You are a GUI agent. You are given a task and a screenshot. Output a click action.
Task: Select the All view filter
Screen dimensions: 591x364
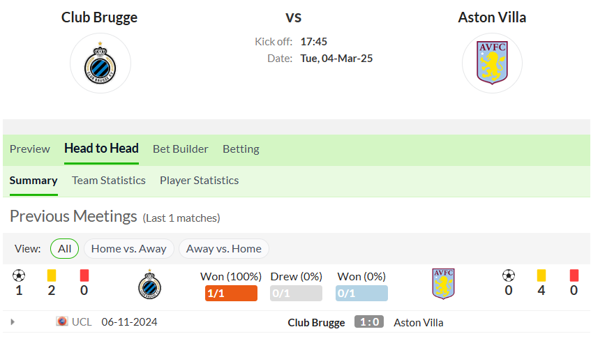pos(64,249)
